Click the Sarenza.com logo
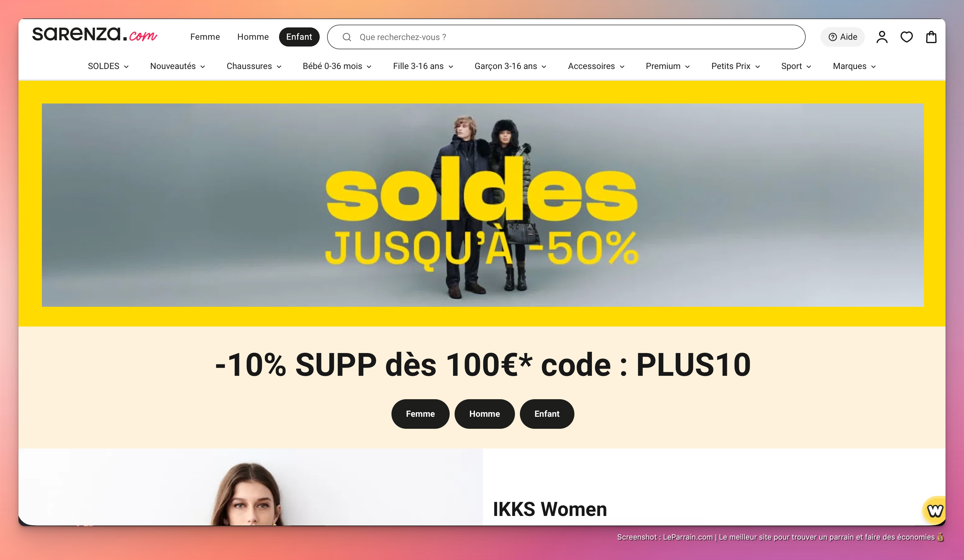The width and height of the screenshot is (964, 560). pos(95,34)
